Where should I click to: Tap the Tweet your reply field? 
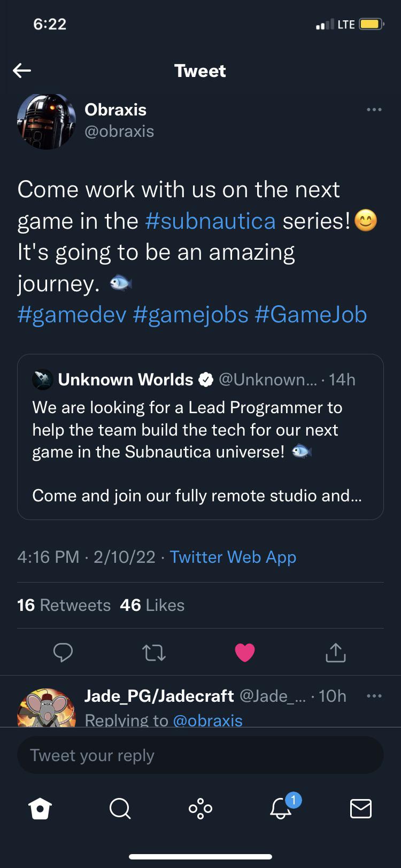coord(200,755)
